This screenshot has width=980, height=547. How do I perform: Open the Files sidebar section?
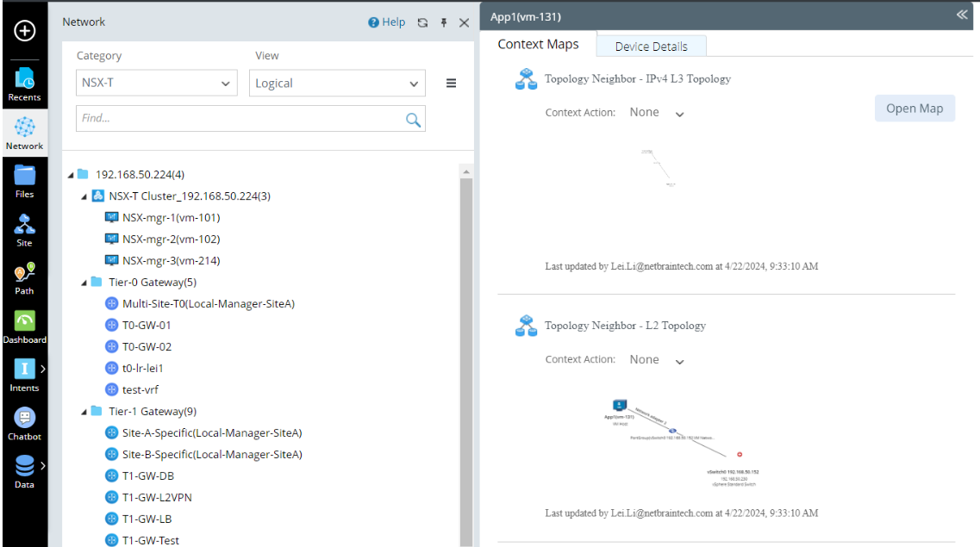(x=24, y=181)
